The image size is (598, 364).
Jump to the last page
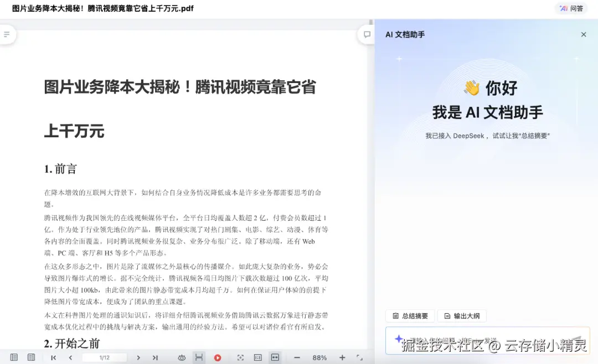pos(156,357)
